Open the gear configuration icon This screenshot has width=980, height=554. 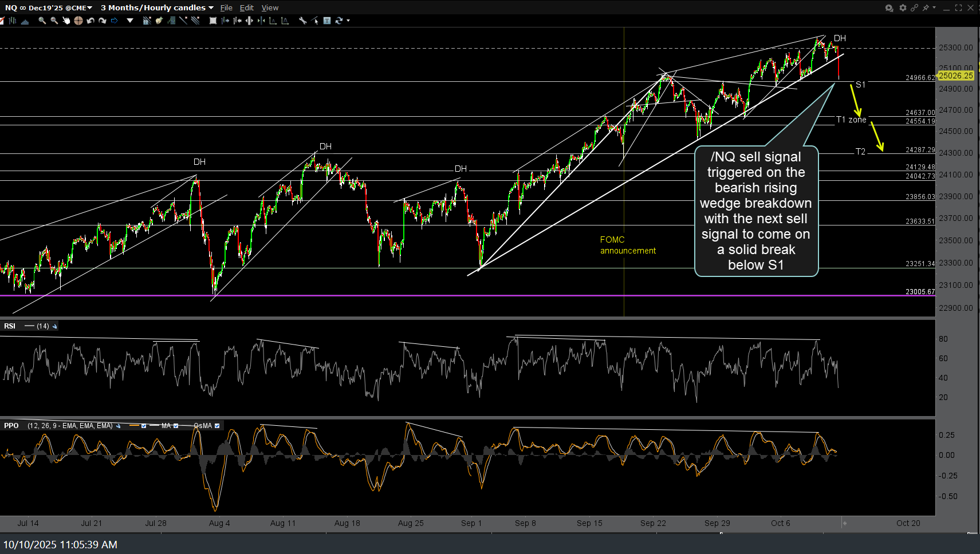(x=903, y=7)
